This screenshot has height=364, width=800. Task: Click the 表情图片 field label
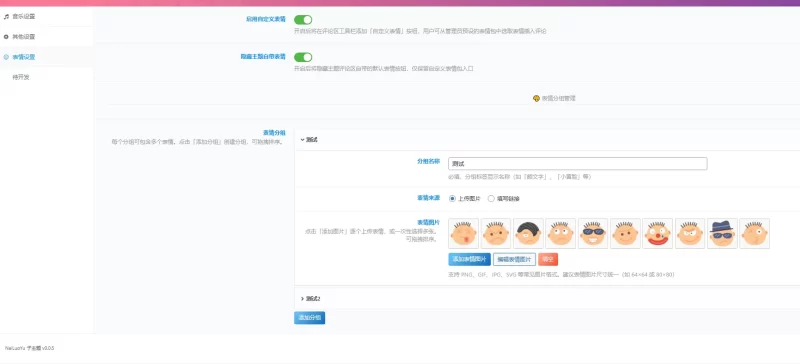click(x=429, y=222)
